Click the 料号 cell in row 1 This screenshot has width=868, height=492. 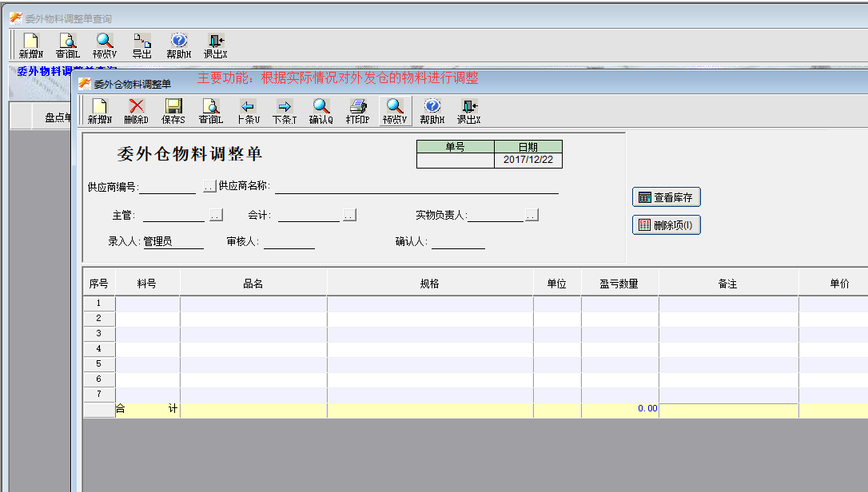click(147, 304)
